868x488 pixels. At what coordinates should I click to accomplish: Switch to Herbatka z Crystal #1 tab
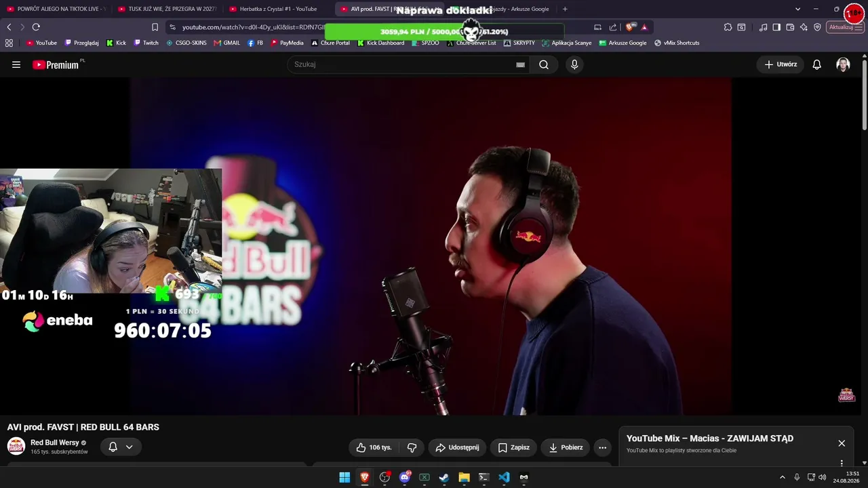[x=279, y=9]
